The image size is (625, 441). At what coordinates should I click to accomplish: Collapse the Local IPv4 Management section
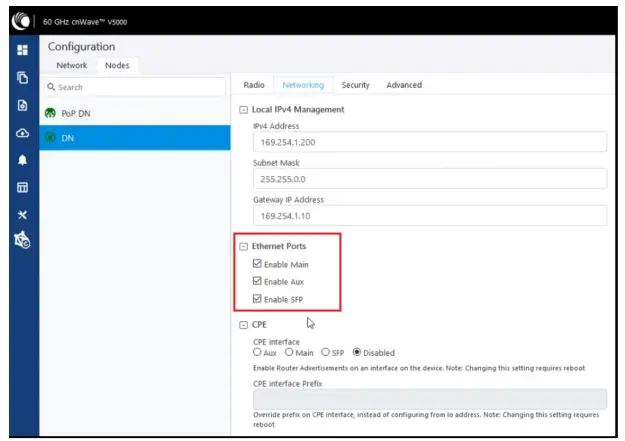(244, 109)
